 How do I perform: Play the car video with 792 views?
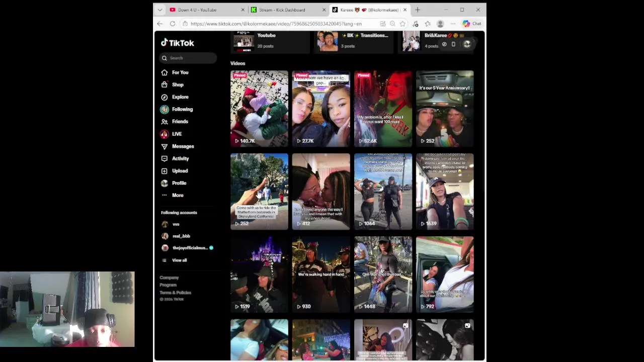[x=445, y=275]
